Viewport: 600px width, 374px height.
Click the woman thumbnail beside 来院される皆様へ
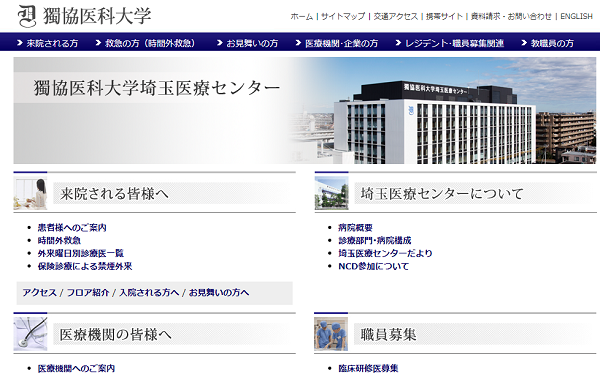[30, 193]
